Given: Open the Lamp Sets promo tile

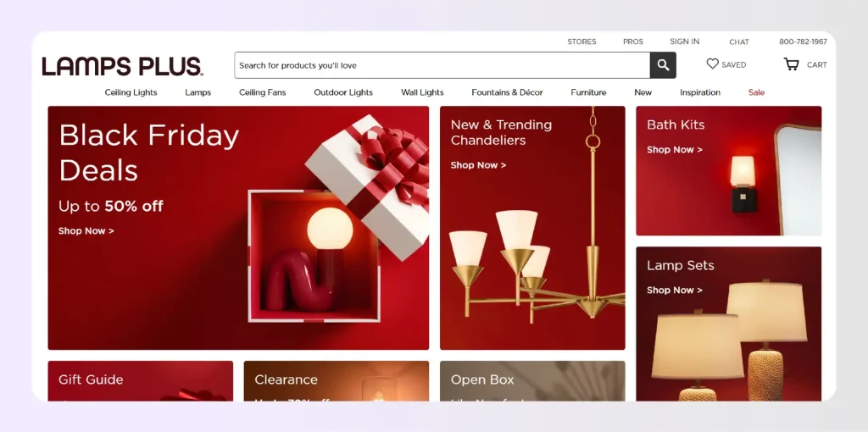Looking at the screenshot, I should pyautogui.click(x=728, y=322).
